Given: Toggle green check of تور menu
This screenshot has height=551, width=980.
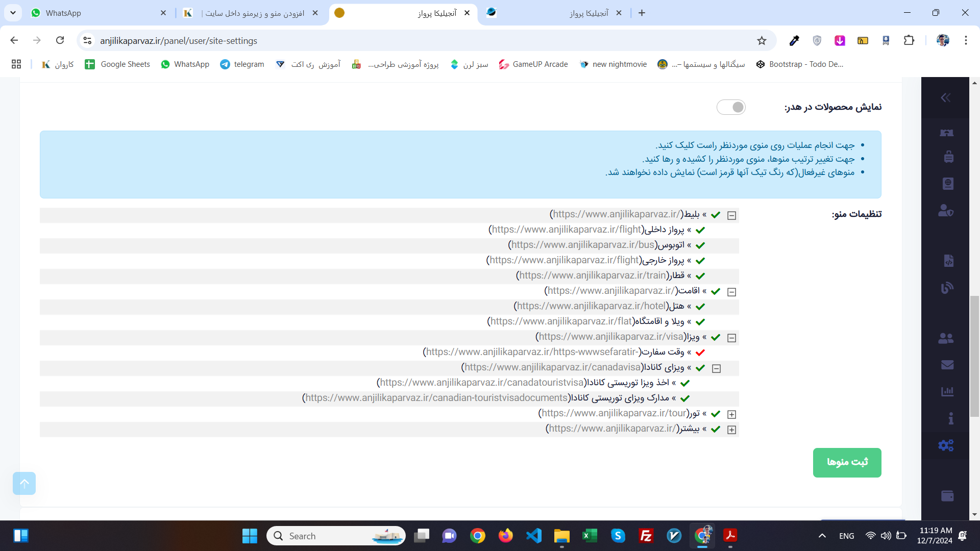Looking at the screenshot, I should (x=716, y=414).
